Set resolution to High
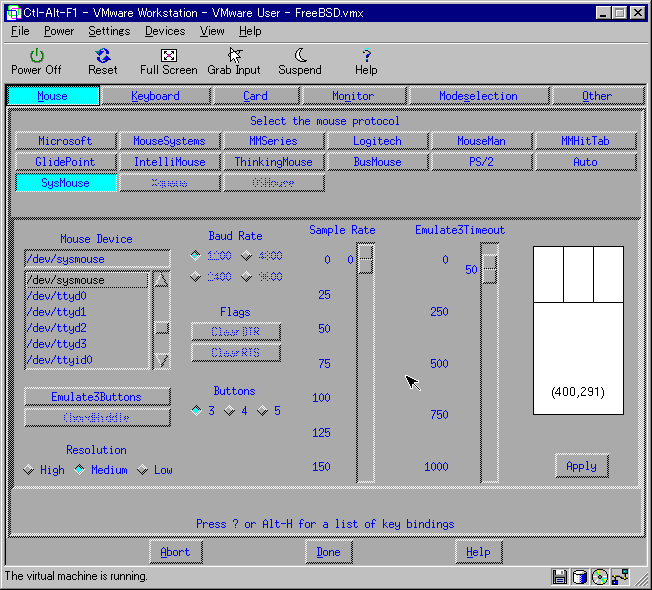Viewport: 652px width, 590px height. point(28,469)
